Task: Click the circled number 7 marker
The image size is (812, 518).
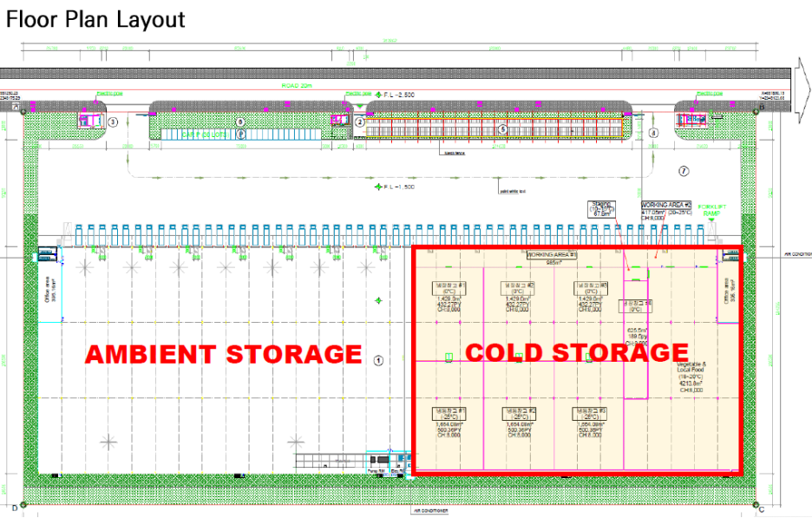Action: [x=684, y=171]
